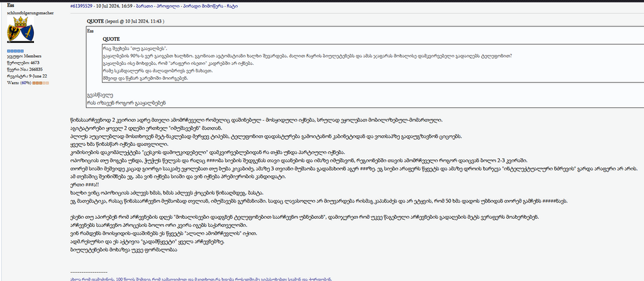Viewport: 644px width, 281px height.
Task: Click "Ess" text inside the quote box
Action: pyautogui.click(x=91, y=31)
